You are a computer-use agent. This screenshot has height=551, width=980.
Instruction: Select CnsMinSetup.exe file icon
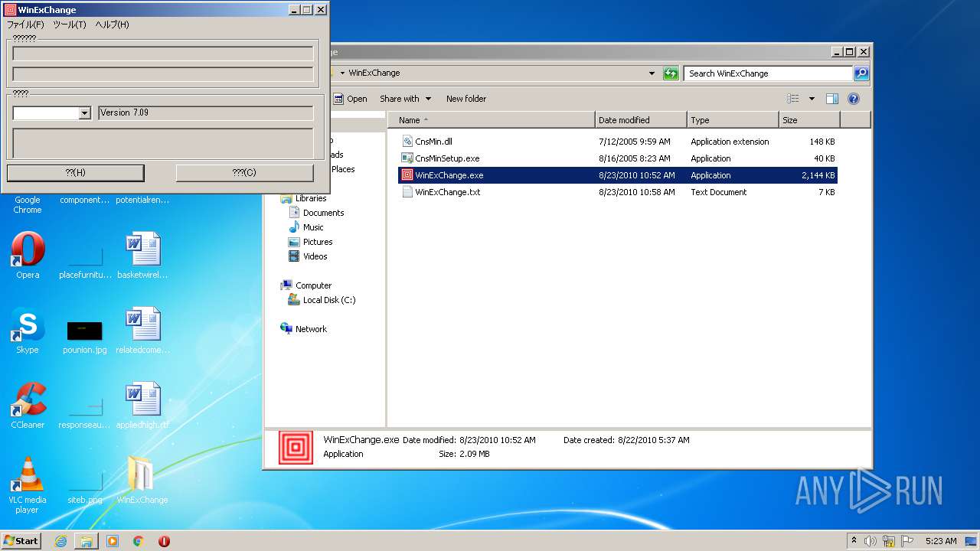[407, 158]
